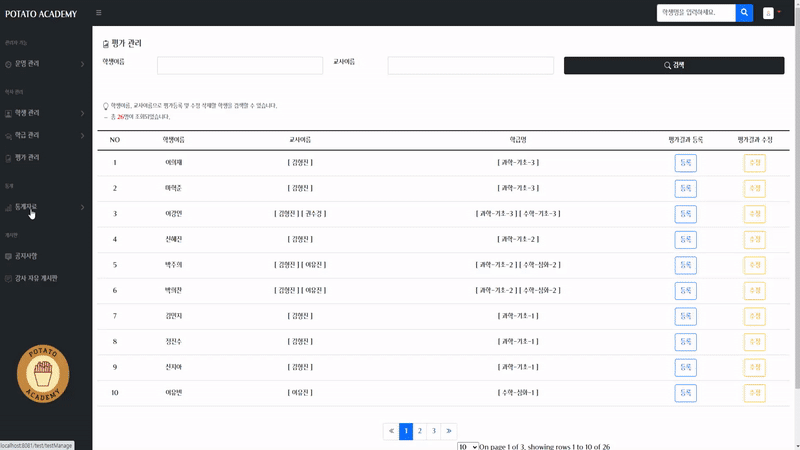Viewport: 800px width, 450px height.
Task: Click the Potato Academy round logo
Action: (x=43, y=373)
